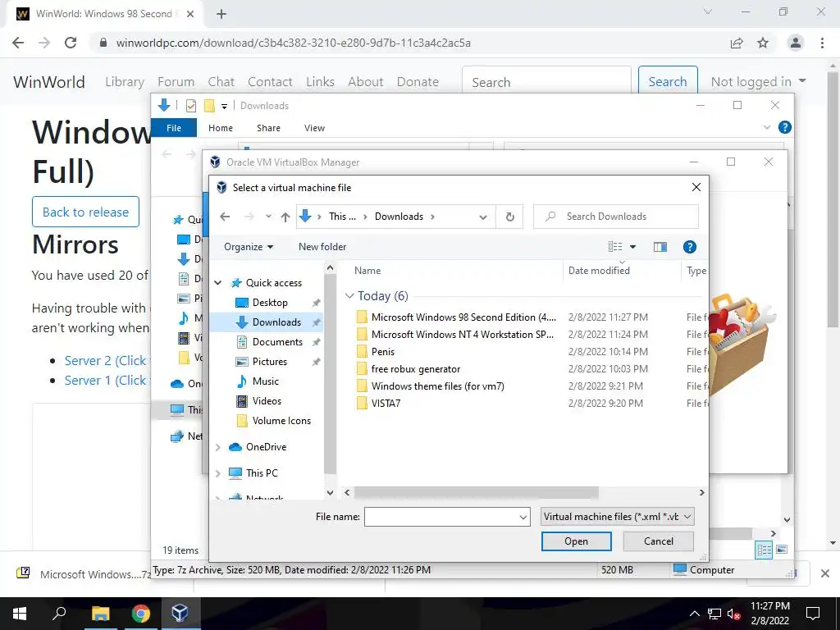The height and width of the screenshot is (630, 840).
Task: Go back in the file dialog
Action: point(225,217)
